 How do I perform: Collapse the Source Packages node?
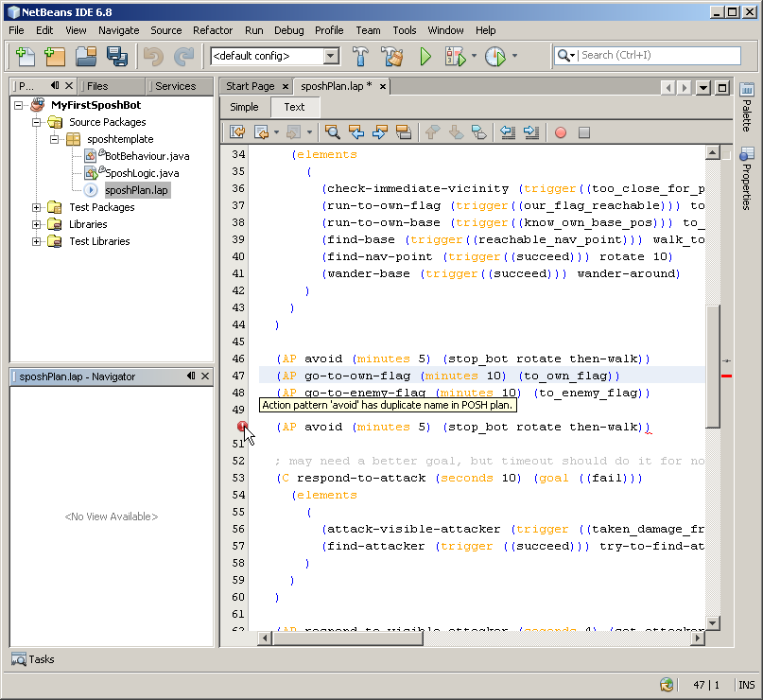tap(37, 122)
